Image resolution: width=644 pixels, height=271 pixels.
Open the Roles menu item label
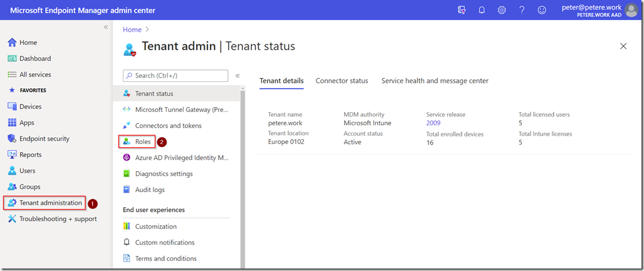143,141
